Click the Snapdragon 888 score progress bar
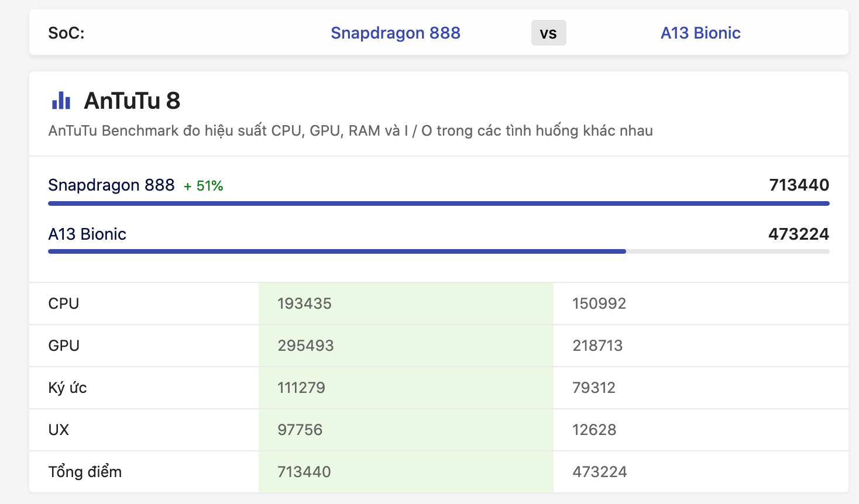The image size is (859, 504). (438, 203)
